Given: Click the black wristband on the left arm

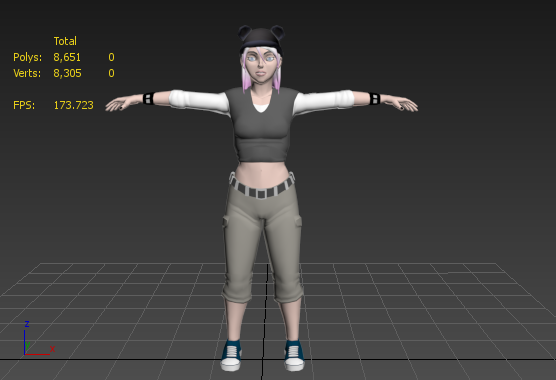Looking at the screenshot, I should (x=149, y=98).
